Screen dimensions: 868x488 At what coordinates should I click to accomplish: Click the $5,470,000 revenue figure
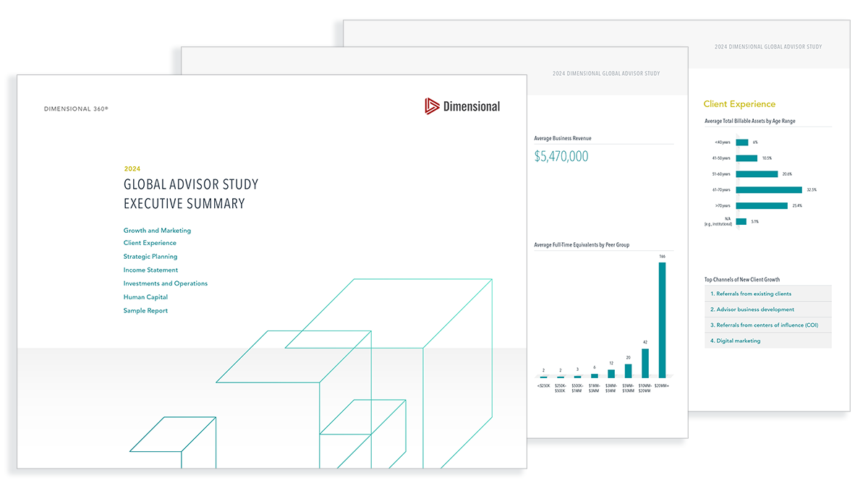(x=562, y=156)
